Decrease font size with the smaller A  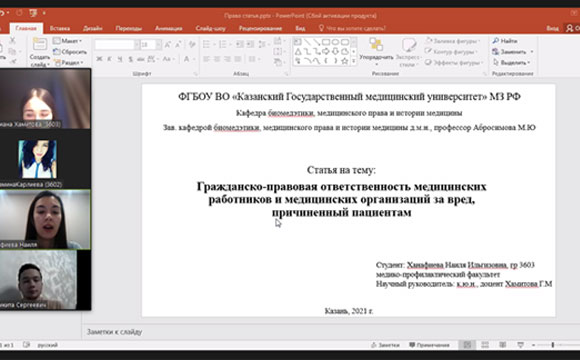178,45
